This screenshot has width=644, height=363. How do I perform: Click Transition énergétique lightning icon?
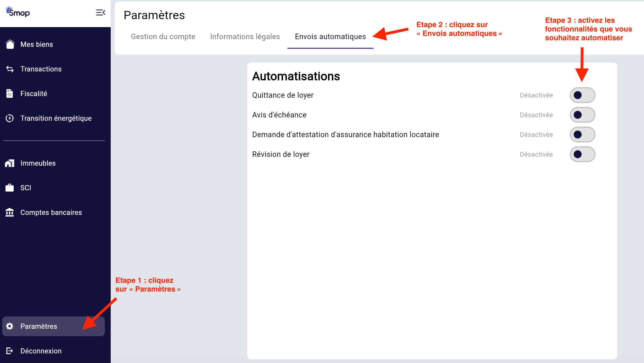(10, 118)
